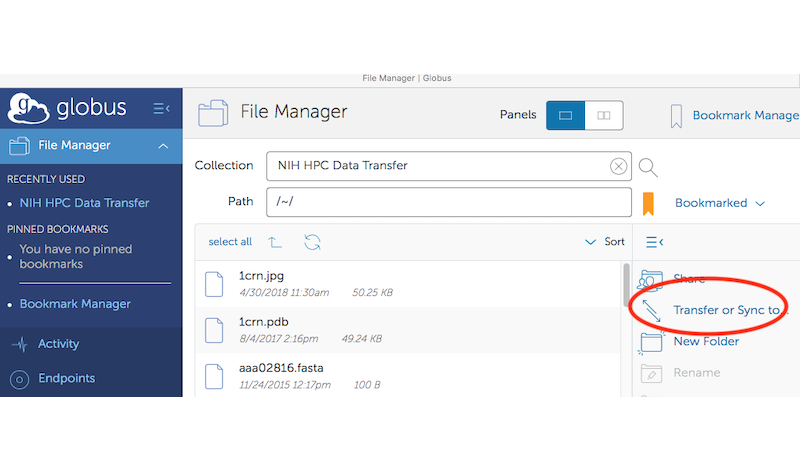Click select all in file list
800x470 pixels.
230,242
